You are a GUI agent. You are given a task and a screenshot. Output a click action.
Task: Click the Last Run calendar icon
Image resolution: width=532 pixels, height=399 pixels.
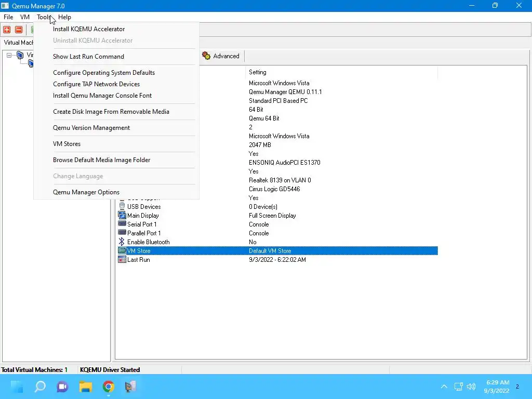coord(122,260)
